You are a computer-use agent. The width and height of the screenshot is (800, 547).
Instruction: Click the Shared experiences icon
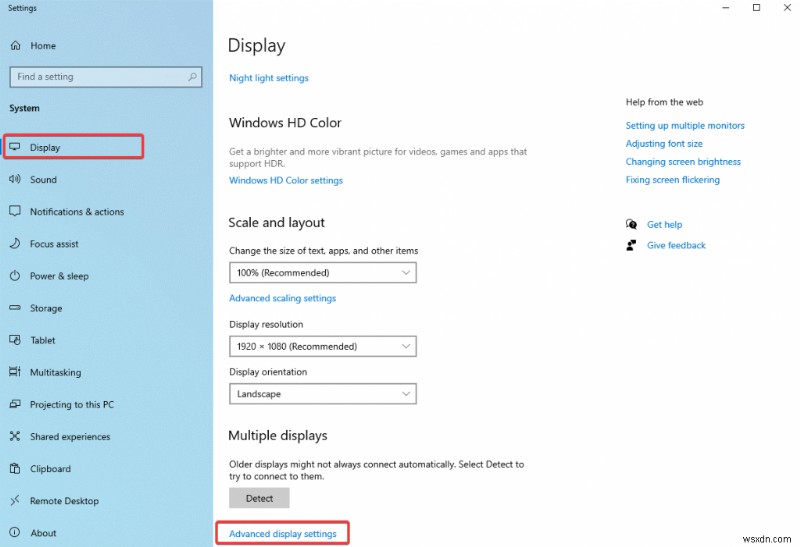pos(15,437)
